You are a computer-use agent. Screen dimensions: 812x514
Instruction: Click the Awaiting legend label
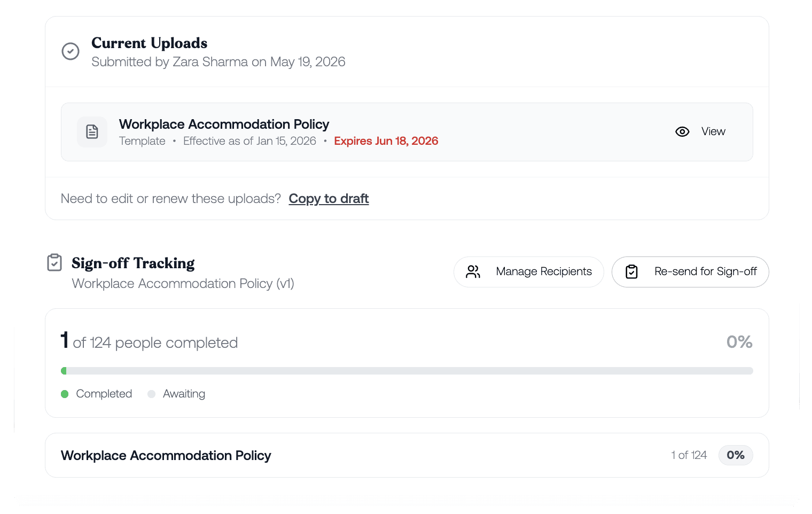pyautogui.click(x=184, y=394)
